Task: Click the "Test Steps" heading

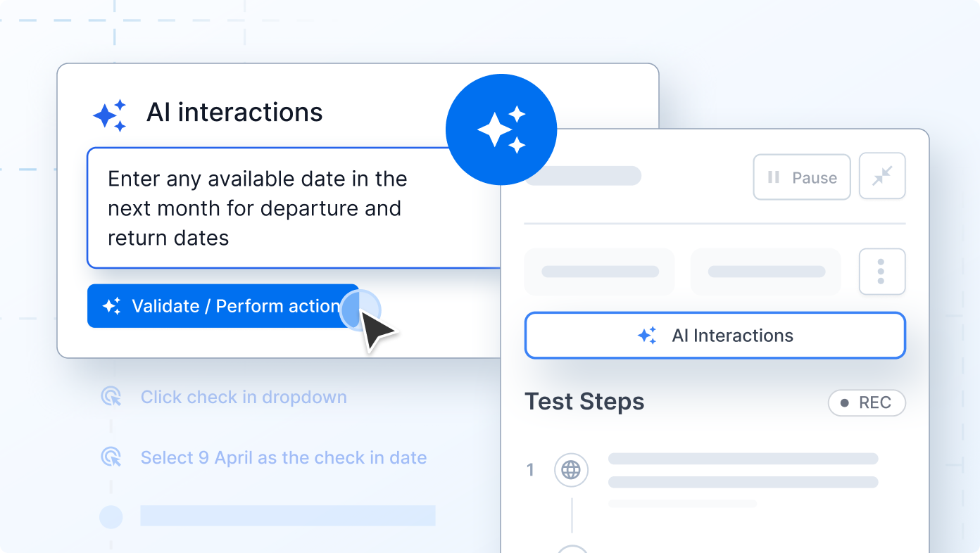Action: 584,402
